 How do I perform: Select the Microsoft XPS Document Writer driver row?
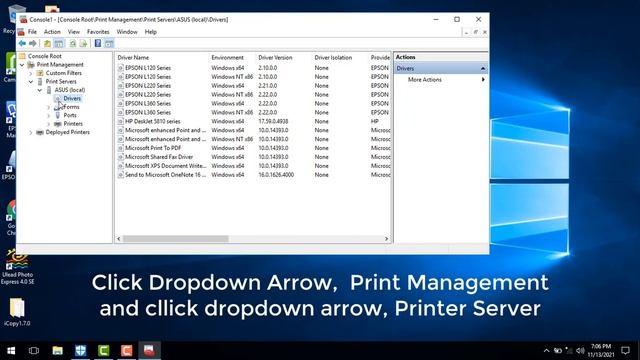coord(253,166)
